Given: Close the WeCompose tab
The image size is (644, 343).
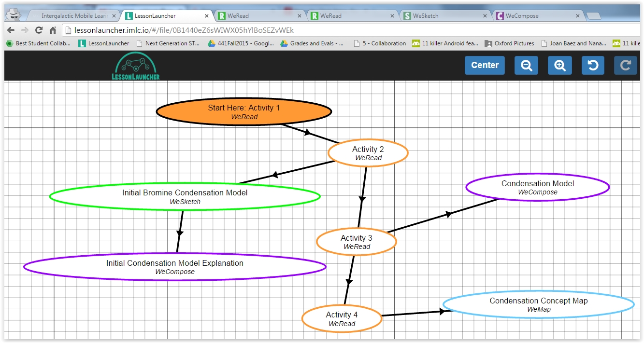Looking at the screenshot, I should pyautogui.click(x=578, y=16).
